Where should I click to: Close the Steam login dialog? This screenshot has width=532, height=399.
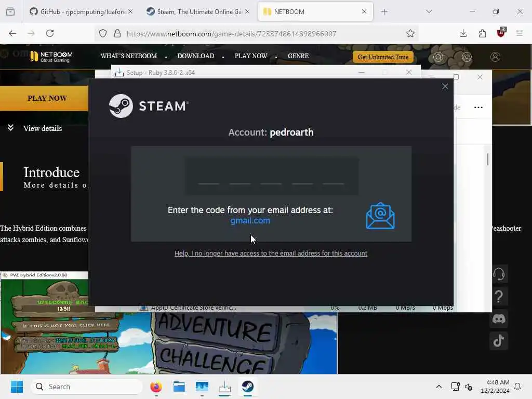coord(445,87)
